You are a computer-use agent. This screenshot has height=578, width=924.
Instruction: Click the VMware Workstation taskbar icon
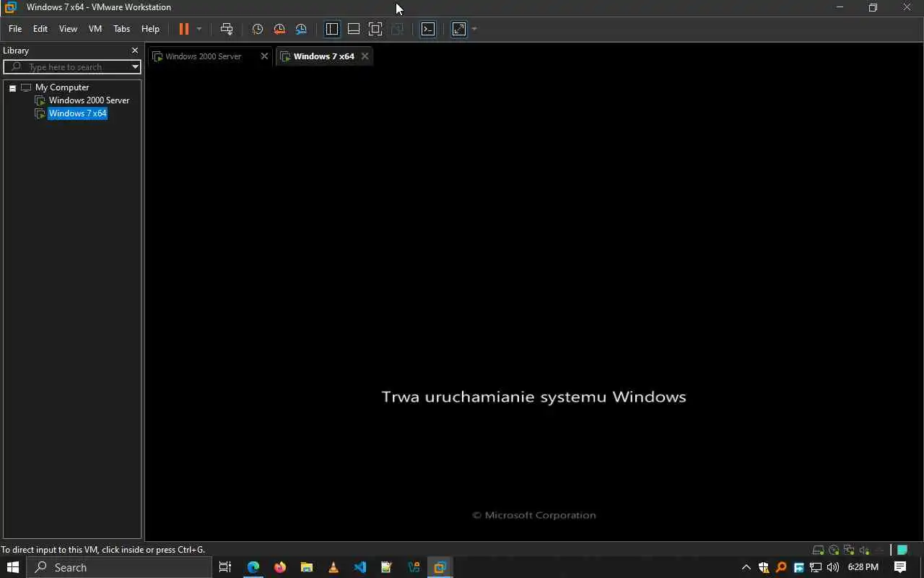(440, 567)
